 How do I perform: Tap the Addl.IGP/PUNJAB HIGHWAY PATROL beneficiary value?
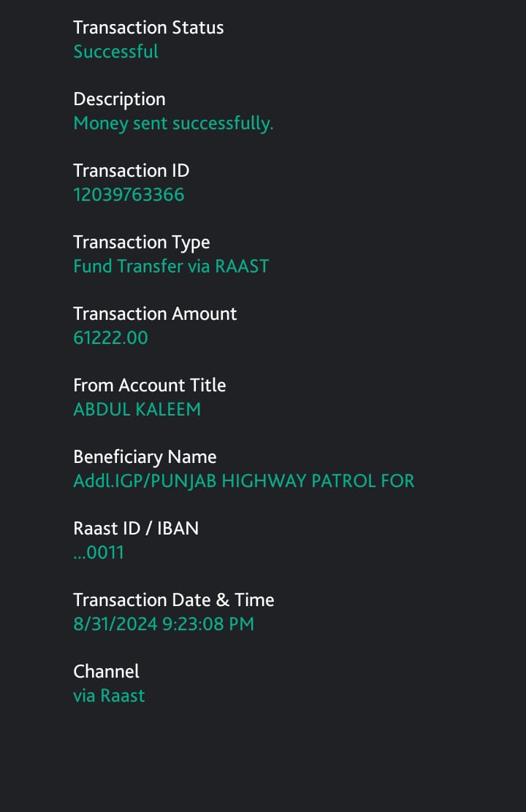pyautogui.click(x=243, y=481)
